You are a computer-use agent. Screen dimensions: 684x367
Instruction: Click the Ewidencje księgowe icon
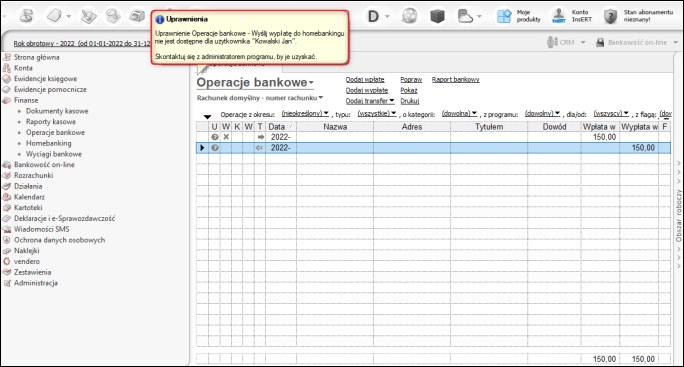tap(7, 79)
